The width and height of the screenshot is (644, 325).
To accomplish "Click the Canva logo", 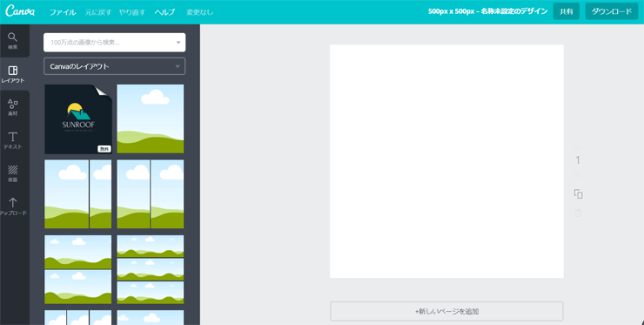I will [20, 11].
